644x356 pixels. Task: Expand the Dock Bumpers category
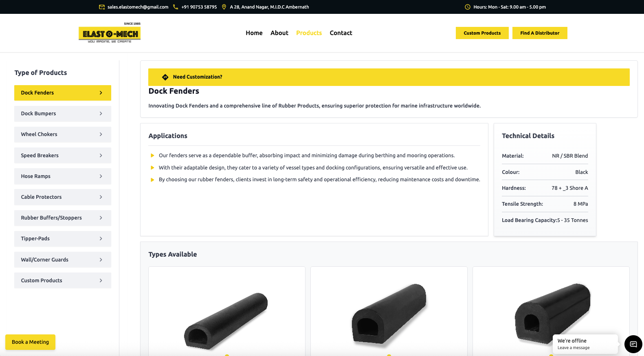coord(63,114)
